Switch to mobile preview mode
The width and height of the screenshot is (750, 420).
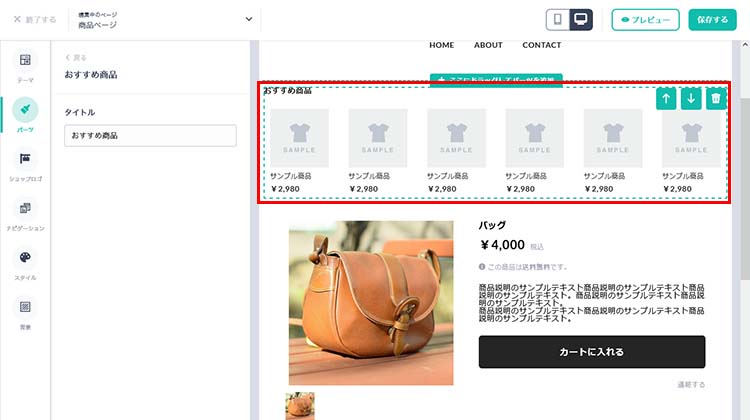(558, 20)
